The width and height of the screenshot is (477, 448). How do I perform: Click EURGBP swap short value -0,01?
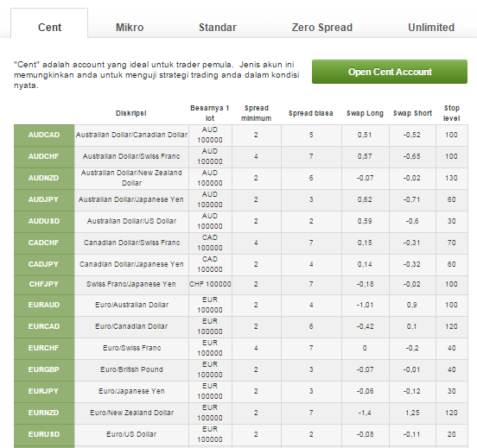[412, 369]
